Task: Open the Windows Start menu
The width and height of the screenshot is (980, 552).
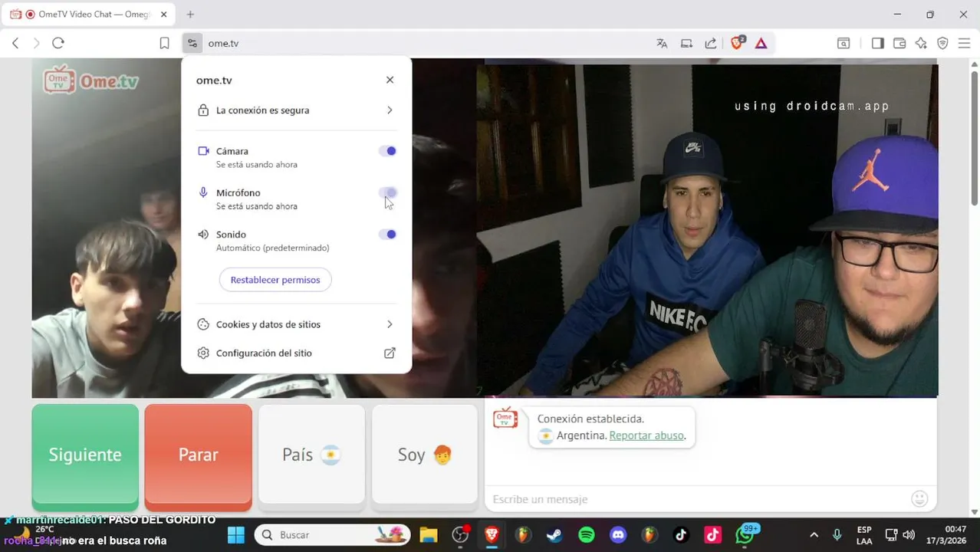Action: (235, 535)
